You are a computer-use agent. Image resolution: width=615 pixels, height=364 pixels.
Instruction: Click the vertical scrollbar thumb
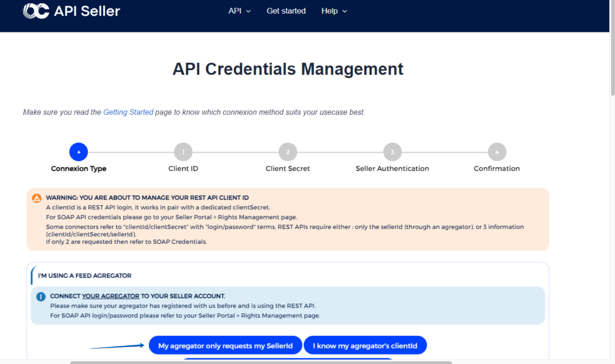pyautogui.click(x=613, y=48)
